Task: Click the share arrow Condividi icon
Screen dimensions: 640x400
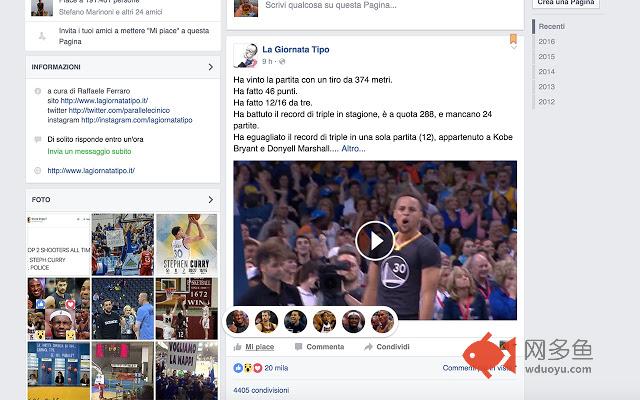Action: 368,347
